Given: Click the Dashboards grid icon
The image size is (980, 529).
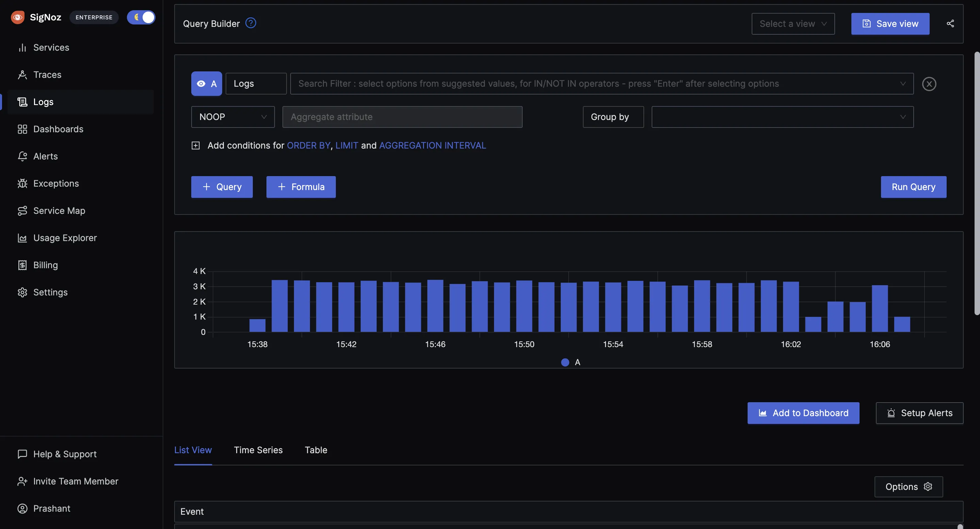Looking at the screenshot, I should tap(22, 129).
